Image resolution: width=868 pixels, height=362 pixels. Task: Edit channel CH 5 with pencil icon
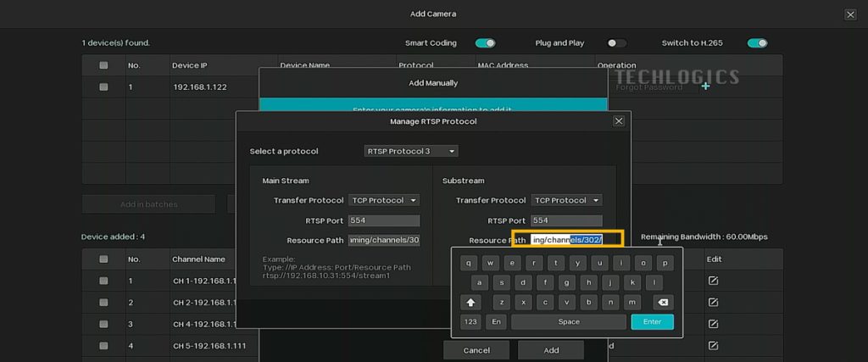[x=714, y=345]
